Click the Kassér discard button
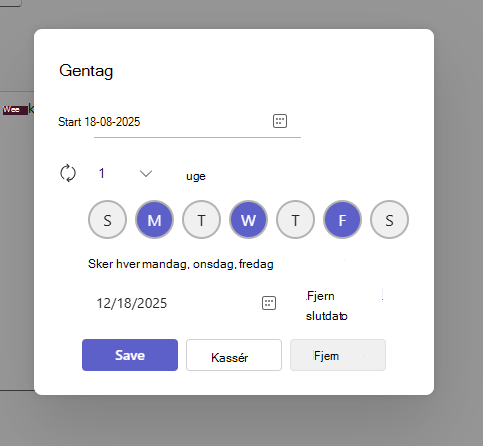 [234, 355]
